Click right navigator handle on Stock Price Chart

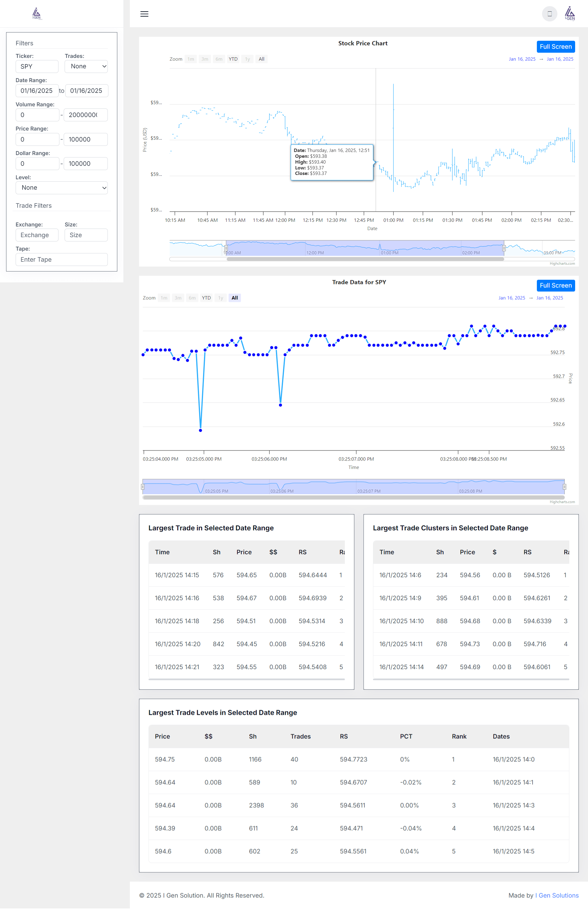[504, 248]
